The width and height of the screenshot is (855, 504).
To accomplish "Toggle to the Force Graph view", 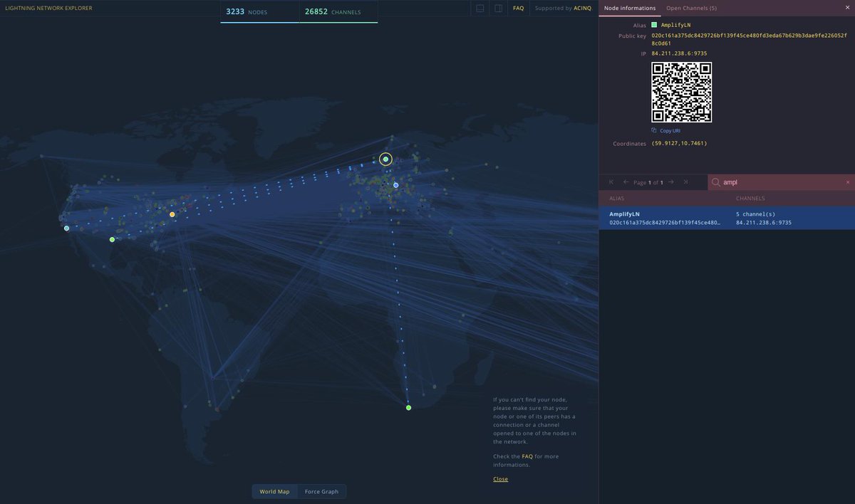I will coord(322,491).
